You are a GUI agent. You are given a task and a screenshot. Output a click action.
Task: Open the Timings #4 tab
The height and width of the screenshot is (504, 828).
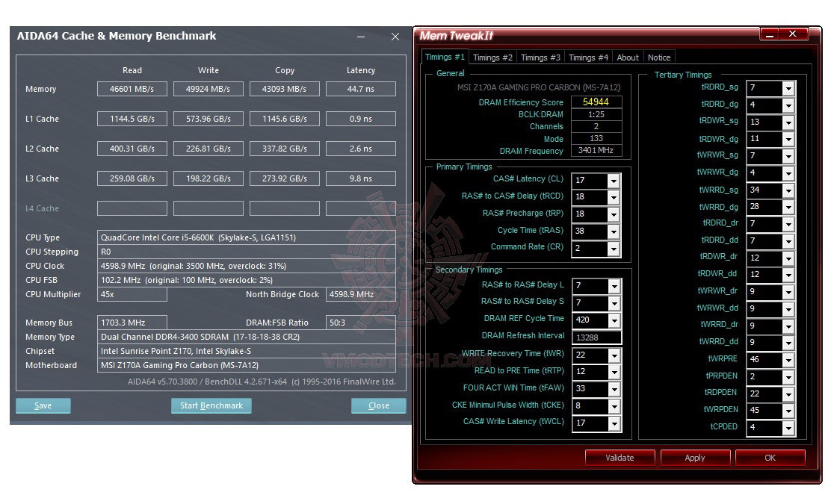pos(588,57)
